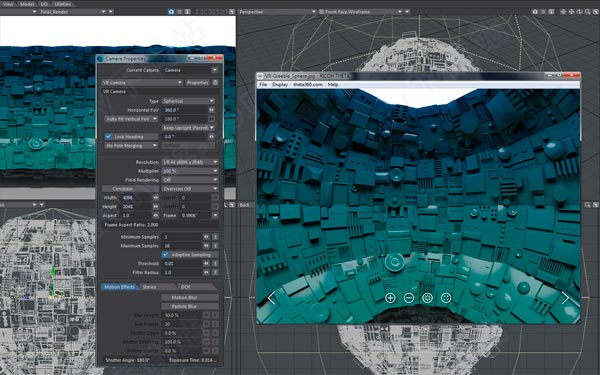Image resolution: width=600 pixels, height=375 pixels.
Task: Open the Auto Fit Vertical FoV dropdown
Action: tap(131, 119)
